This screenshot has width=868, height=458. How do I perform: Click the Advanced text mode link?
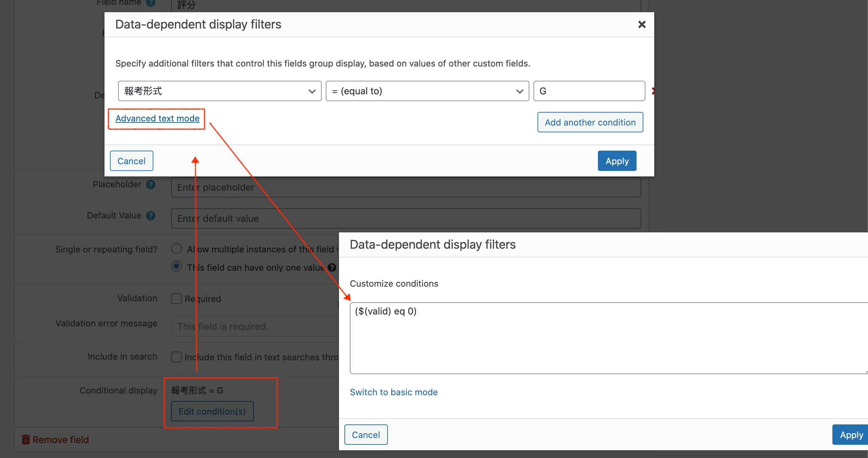tap(157, 118)
